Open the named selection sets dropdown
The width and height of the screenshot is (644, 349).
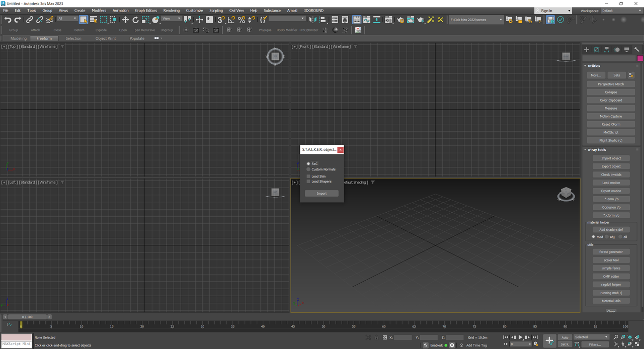(x=287, y=19)
